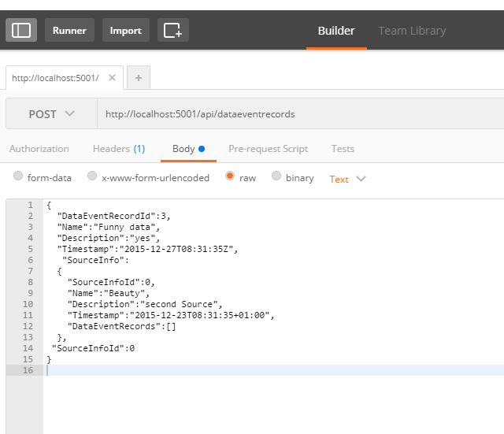504x434 pixels.
Task: Click the "Name":"Beauty" line
Action: (x=109, y=293)
